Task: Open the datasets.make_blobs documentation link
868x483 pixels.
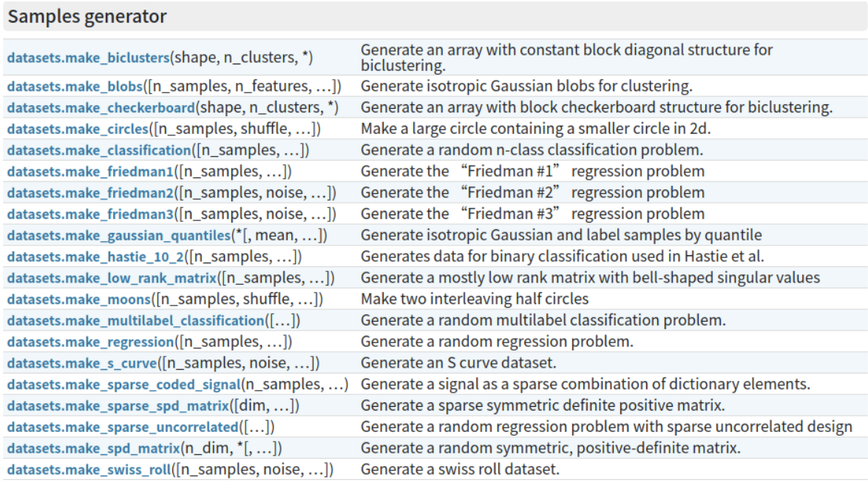Action: [x=75, y=87]
